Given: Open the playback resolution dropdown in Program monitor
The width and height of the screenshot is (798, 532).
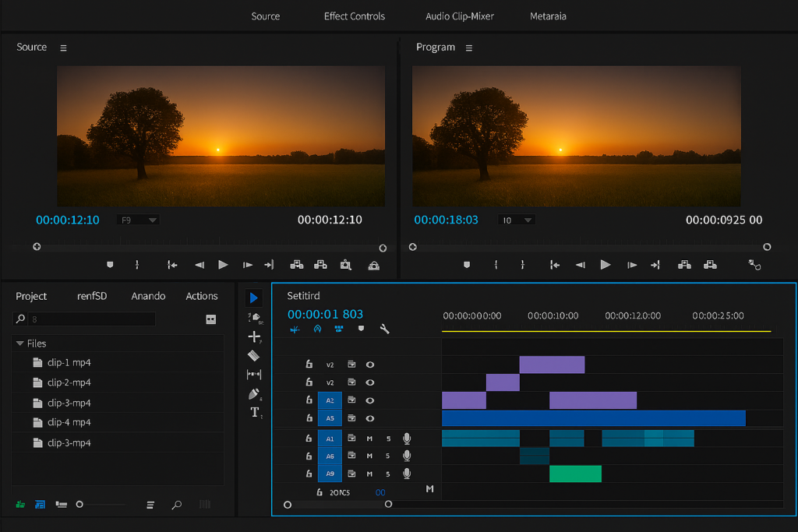Looking at the screenshot, I should [516, 220].
